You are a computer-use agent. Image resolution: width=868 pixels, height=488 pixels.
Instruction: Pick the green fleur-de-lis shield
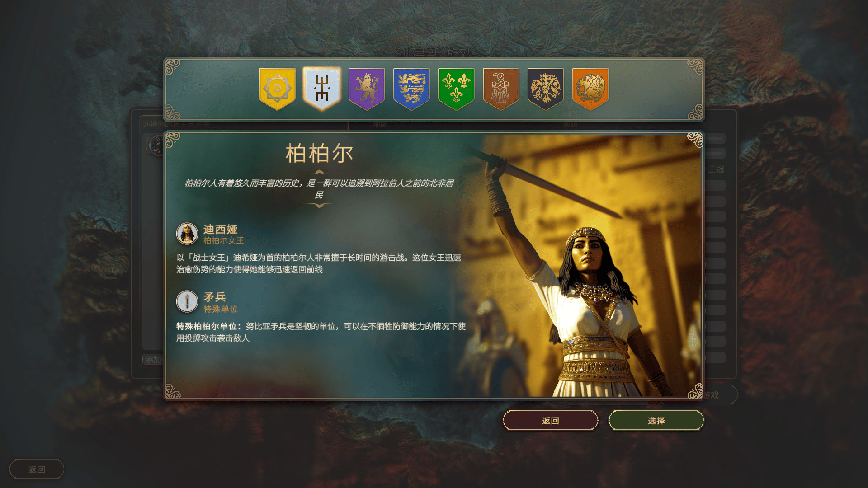point(456,89)
